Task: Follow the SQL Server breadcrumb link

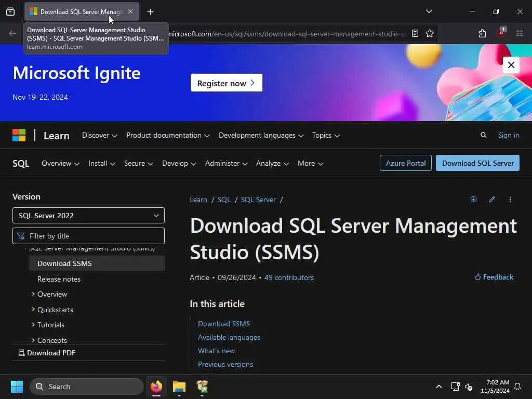Action: click(258, 199)
